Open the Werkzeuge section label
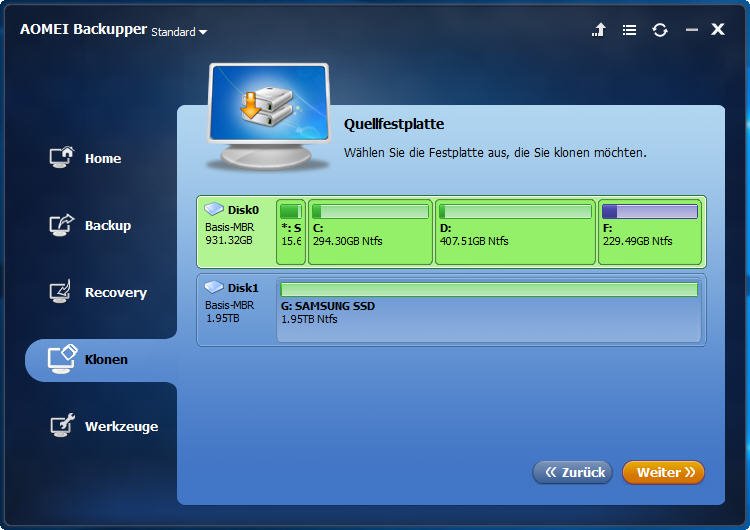 121,426
